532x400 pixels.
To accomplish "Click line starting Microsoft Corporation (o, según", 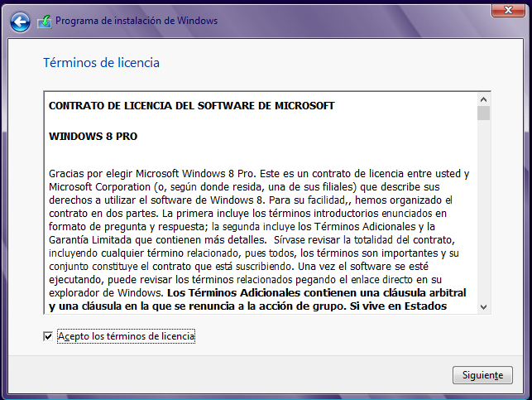I will tap(244, 187).
